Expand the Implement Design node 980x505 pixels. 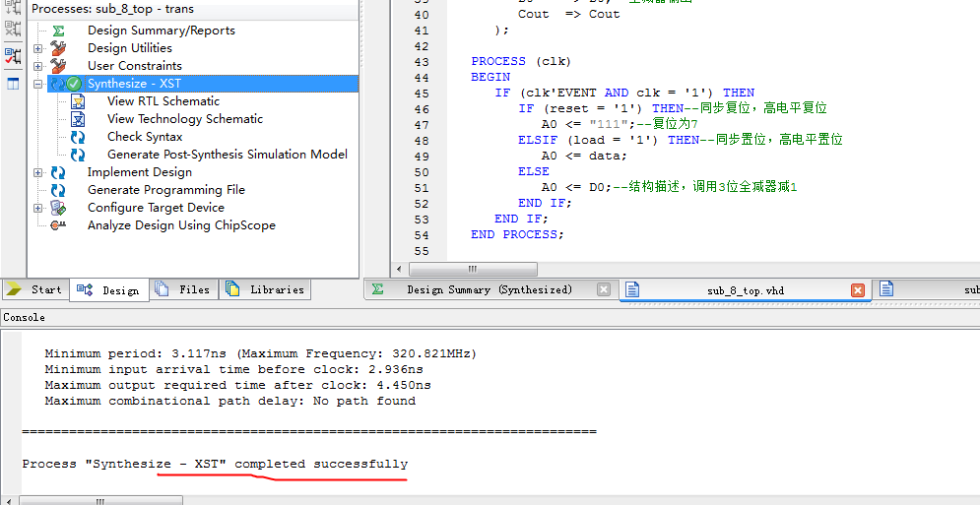click(38, 172)
